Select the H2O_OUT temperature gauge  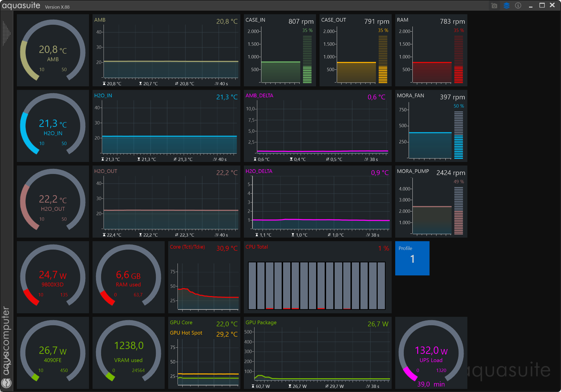[53, 202]
